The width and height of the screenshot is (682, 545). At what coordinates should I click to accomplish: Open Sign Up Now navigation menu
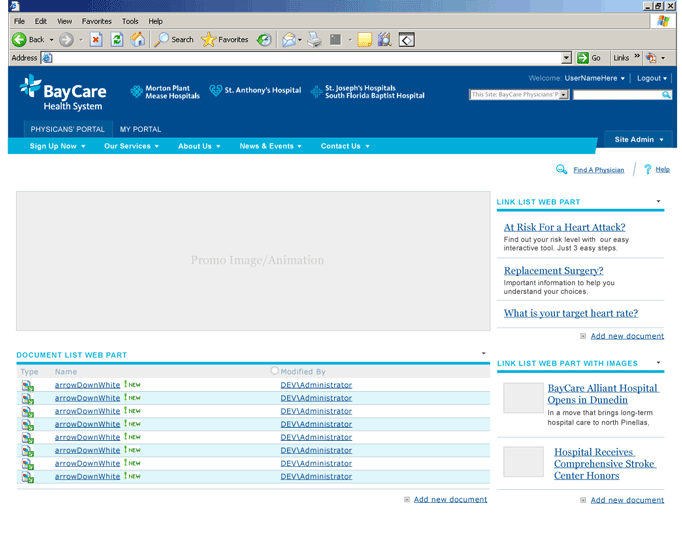pos(57,146)
